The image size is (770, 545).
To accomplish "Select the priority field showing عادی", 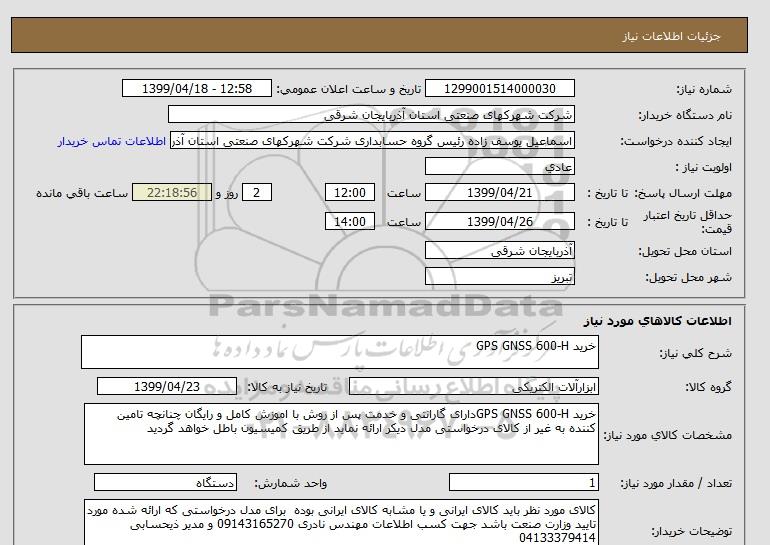I will pyautogui.click(x=499, y=166).
